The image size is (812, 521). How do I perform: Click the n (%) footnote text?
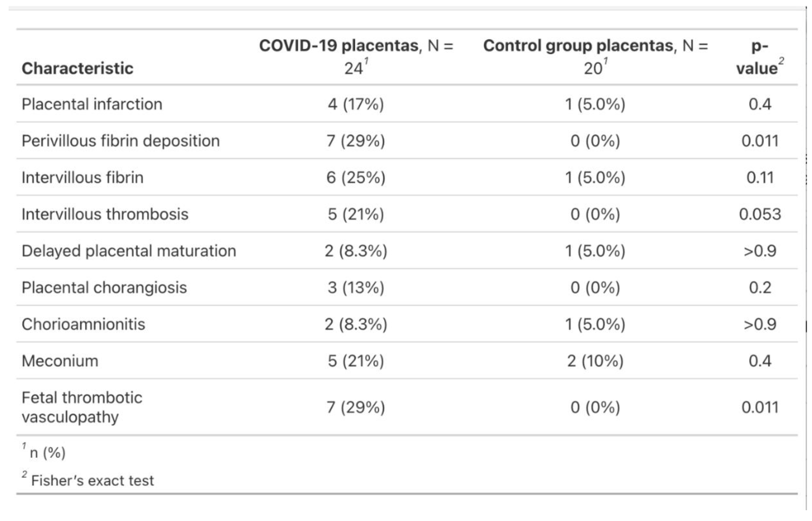click(x=47, y=453)
